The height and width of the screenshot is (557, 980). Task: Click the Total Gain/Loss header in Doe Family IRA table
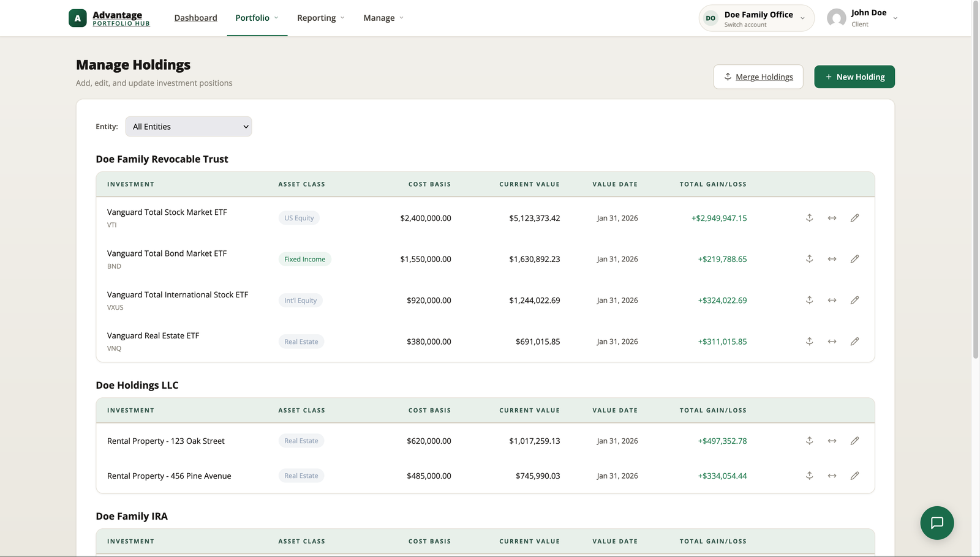[713, 541]
